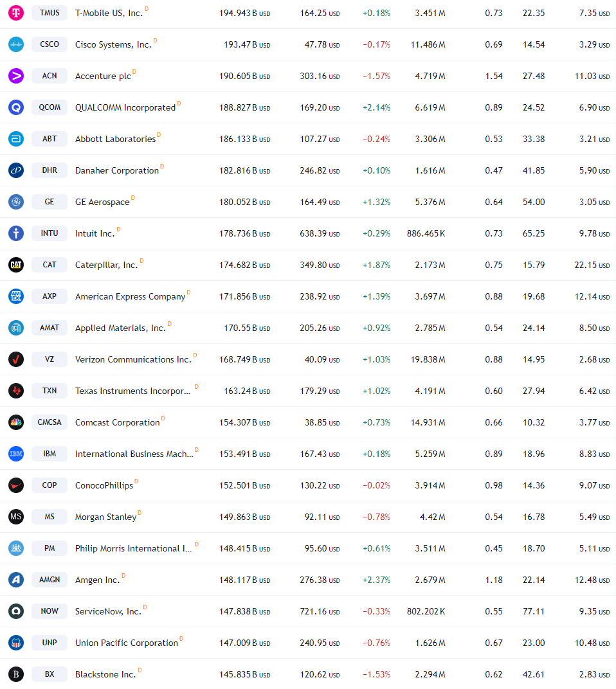The height and width of the screenshot is (689, 616).
Task: Click the 54.00 P/E value for GE
Action: click(x=534, y=202)
